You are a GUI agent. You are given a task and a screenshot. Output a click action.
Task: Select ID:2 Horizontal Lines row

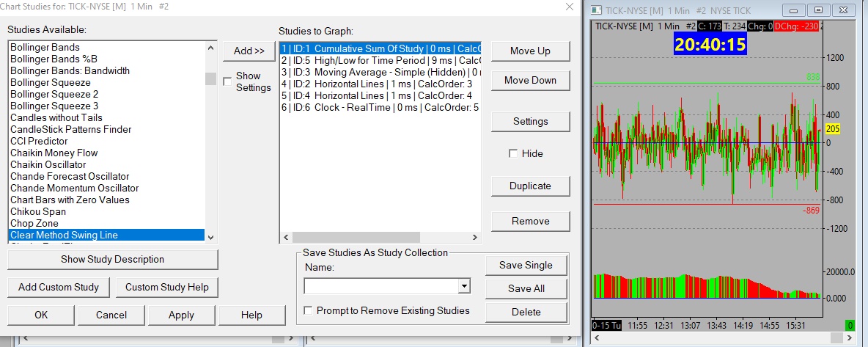(x=380, y=84)
